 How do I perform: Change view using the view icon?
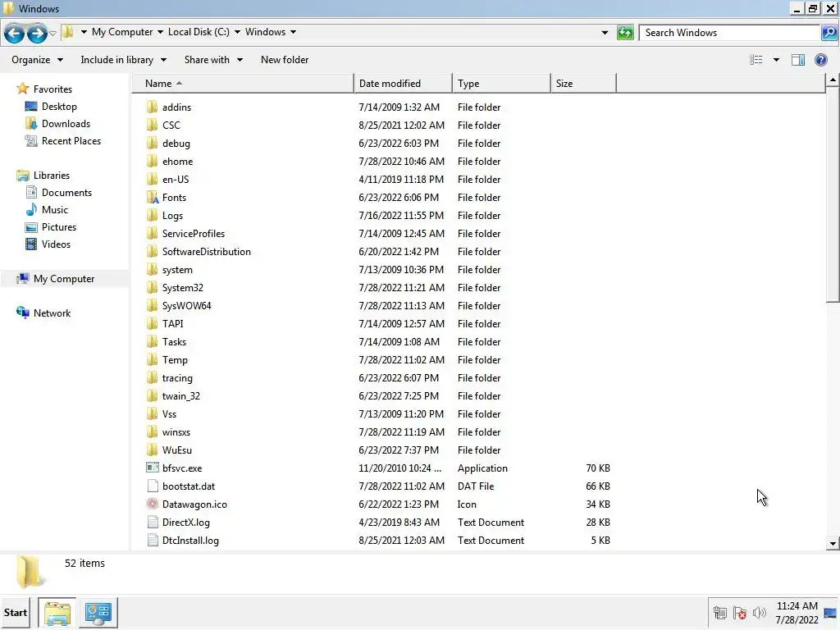(756, 60)
